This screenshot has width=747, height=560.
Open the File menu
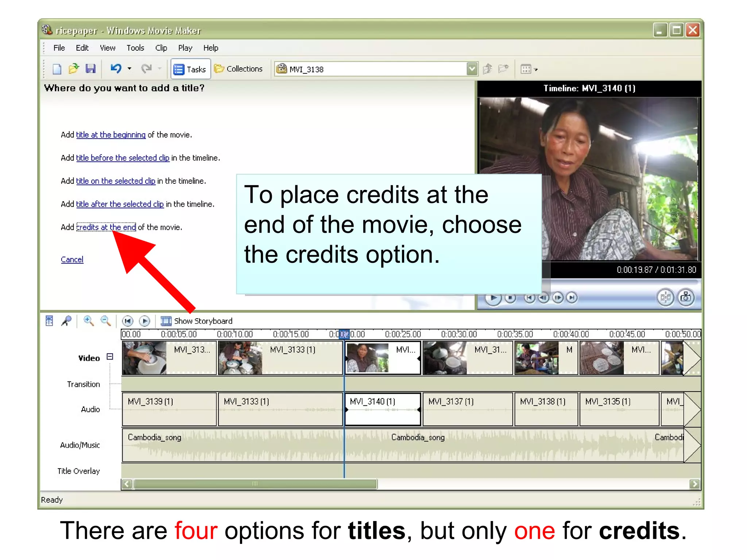point(59,48)
